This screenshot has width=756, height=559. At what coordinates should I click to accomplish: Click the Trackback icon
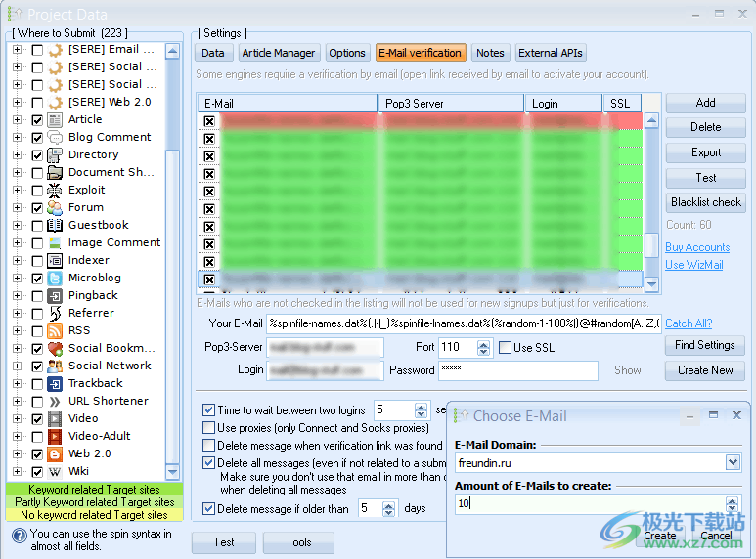(55, 384)
